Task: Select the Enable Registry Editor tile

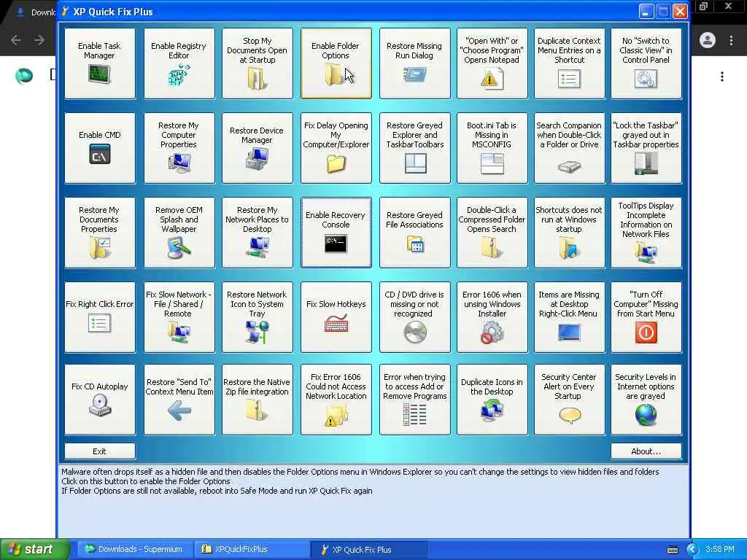Action: coord(179,63)
